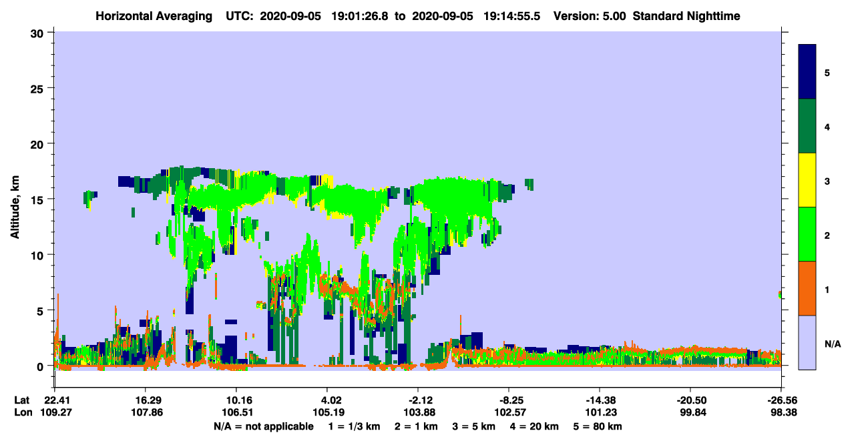Click latitude value 10.16
868x445 pixels.
point(236,400)
